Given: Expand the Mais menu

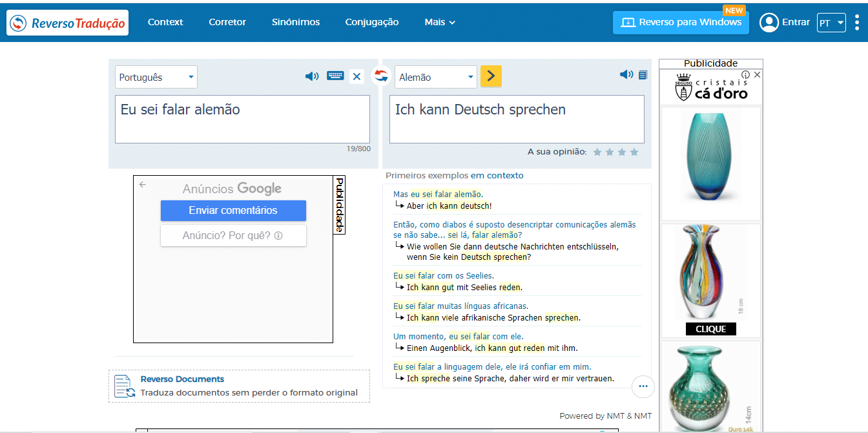Looking at the screenshot, I should [440, 22].
